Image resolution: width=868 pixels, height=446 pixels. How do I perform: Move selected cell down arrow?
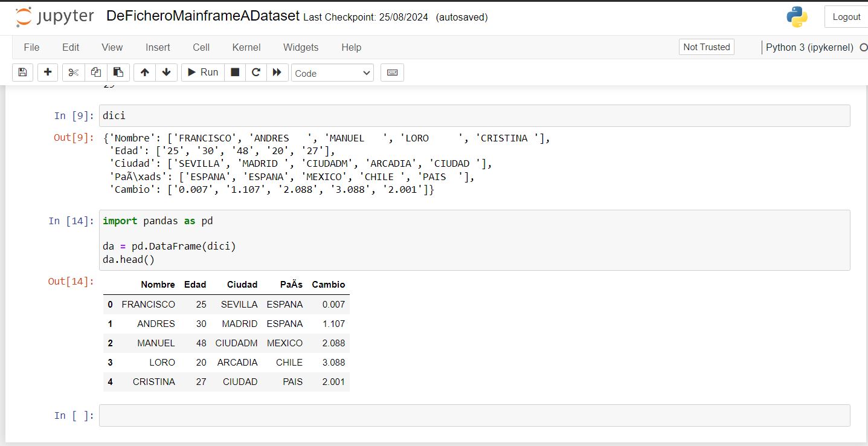pos(166,73)
